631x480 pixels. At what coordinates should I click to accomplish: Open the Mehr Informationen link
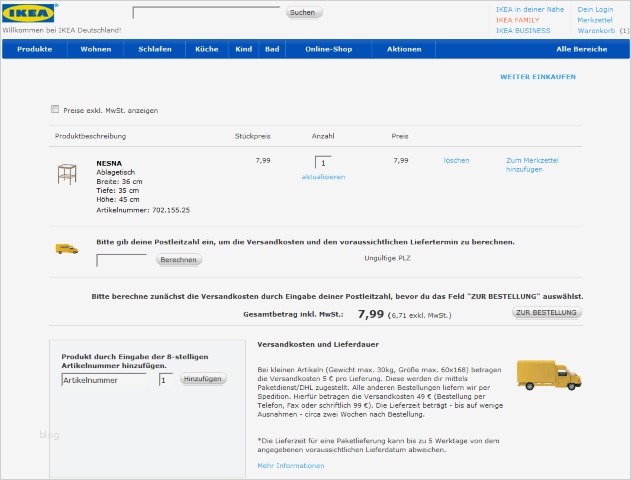tap(291, 466)
